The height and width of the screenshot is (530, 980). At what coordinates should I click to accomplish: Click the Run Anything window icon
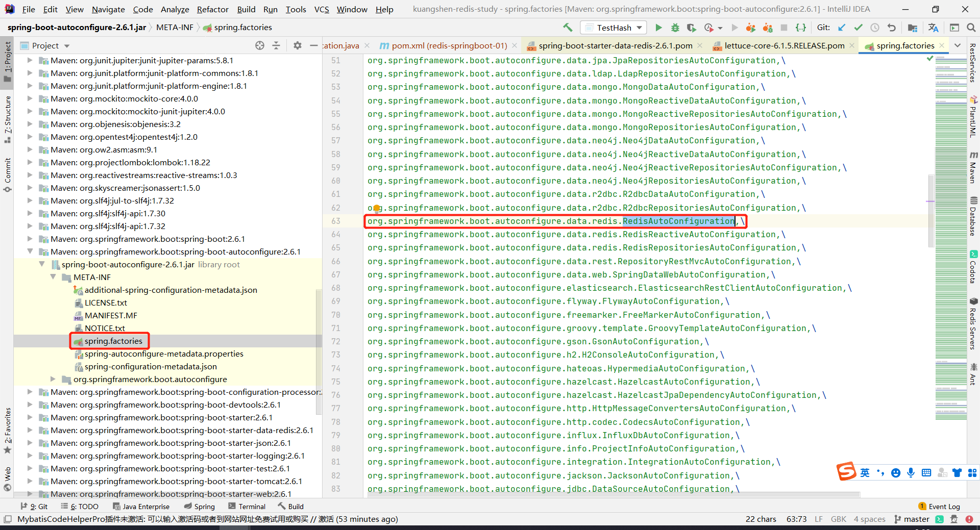coord(954,28)
